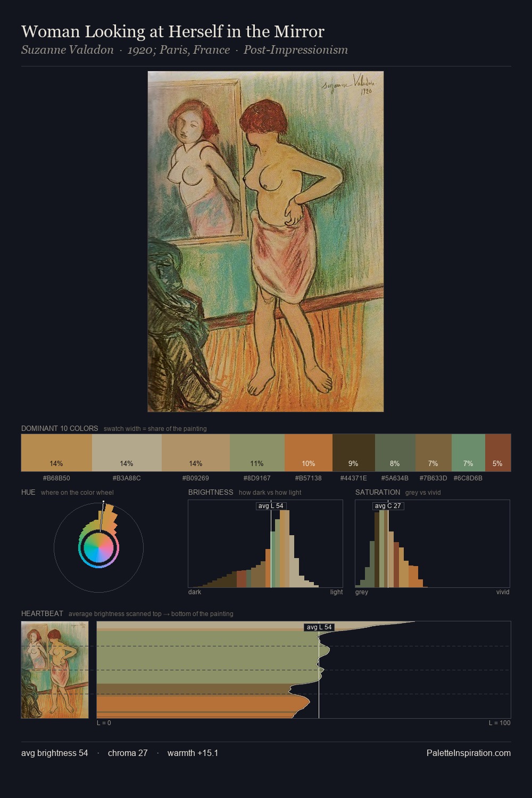Screen dimensions: 532x798
Task: Click the 'dark' axis label
Action: [195, 592]
